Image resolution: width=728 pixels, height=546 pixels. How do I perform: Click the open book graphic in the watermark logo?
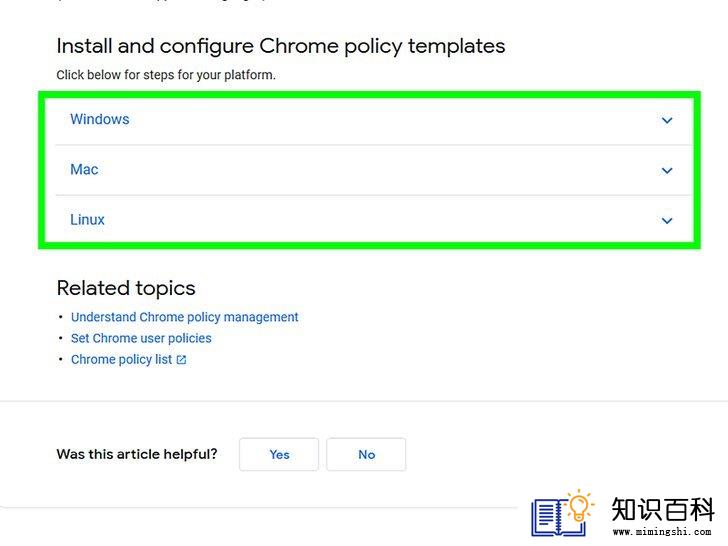click(x=552, y=517)
